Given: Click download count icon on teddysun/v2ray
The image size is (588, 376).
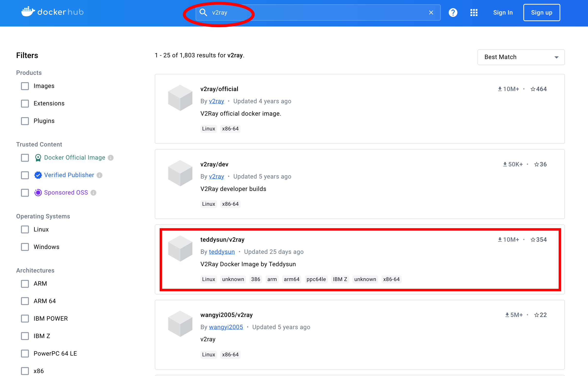Looking at the screenshot, I should coord(500,240).
